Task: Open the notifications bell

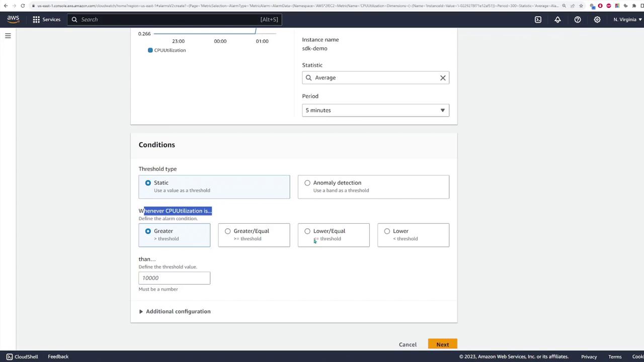Action: click(557, 19)
